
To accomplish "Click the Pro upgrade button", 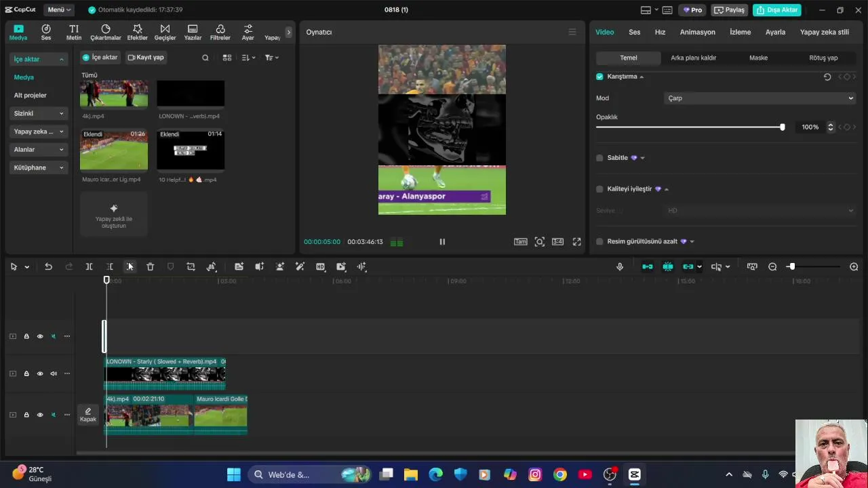I will 692,10.
